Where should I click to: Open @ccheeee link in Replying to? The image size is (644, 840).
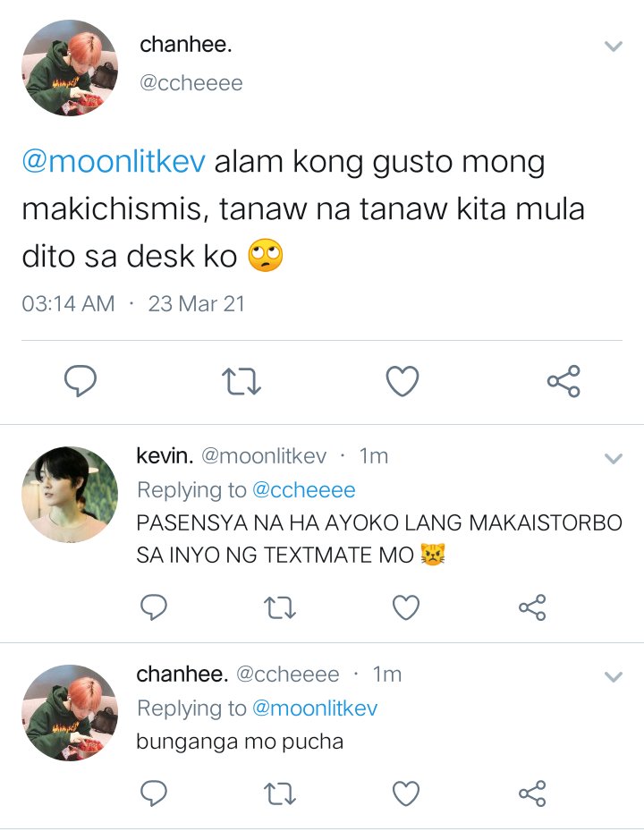click(x=304, y=490)
